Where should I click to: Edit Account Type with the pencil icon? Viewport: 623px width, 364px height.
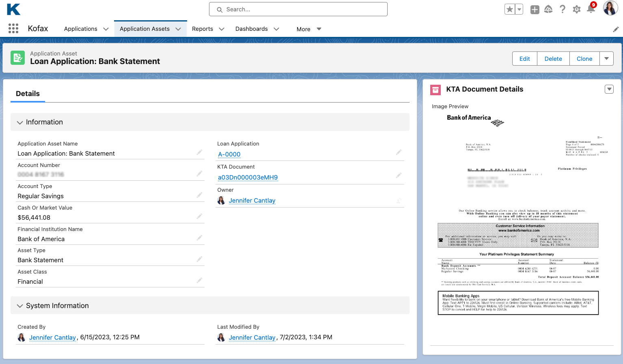[199, 195]
